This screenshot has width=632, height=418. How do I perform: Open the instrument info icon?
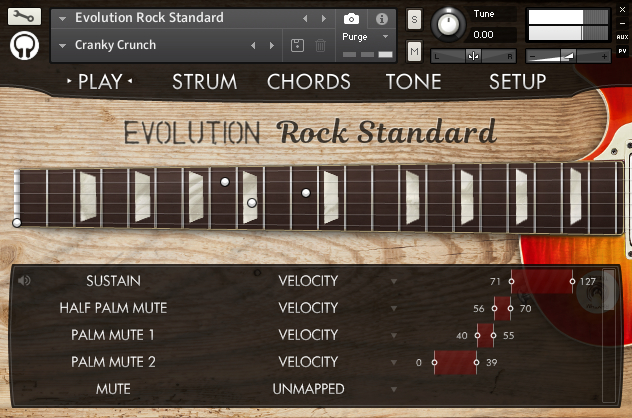381,19
